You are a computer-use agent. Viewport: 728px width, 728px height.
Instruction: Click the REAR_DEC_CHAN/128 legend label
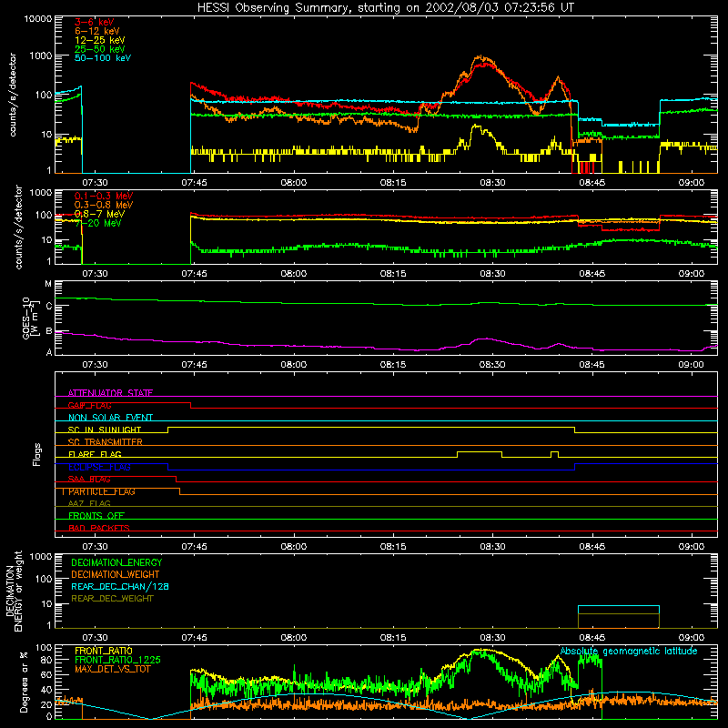[x=120, y=587]
